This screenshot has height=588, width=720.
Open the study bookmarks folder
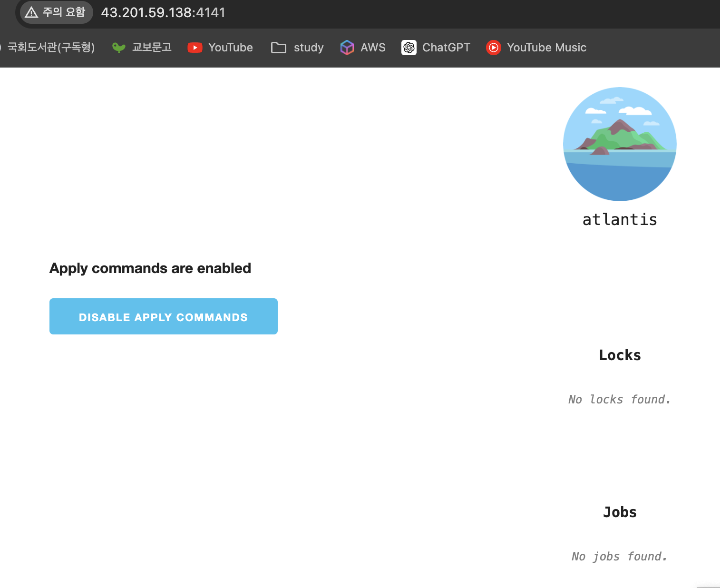(297, 48)
